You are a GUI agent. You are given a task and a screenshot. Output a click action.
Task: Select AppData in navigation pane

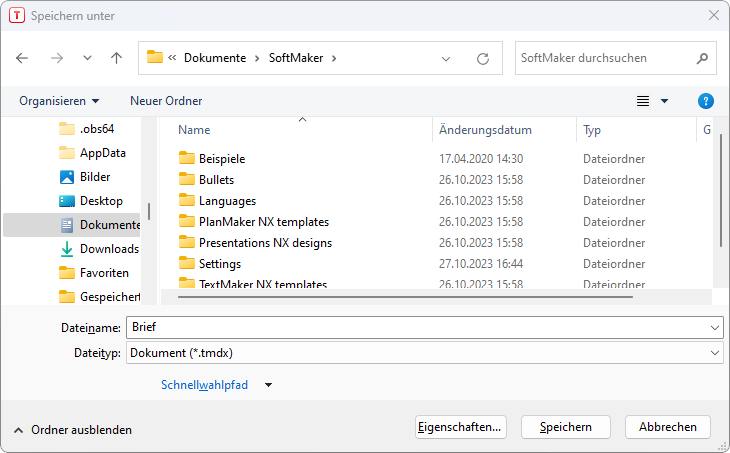(92, 153)
